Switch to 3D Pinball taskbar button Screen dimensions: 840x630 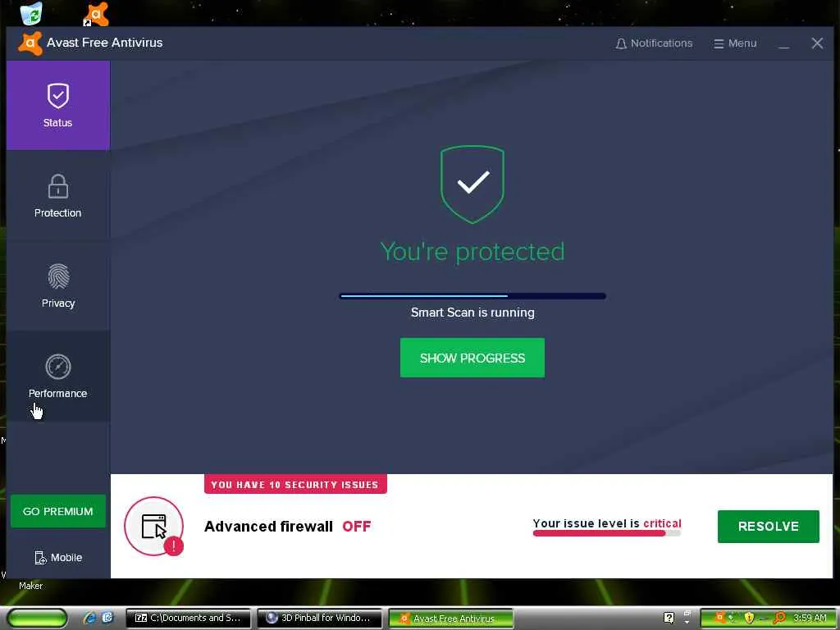[319, 618]
